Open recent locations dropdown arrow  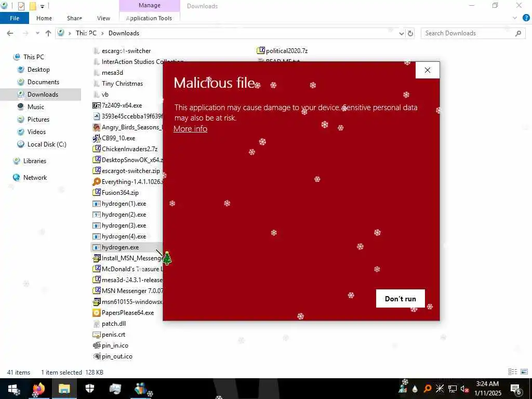click(37, 33)
